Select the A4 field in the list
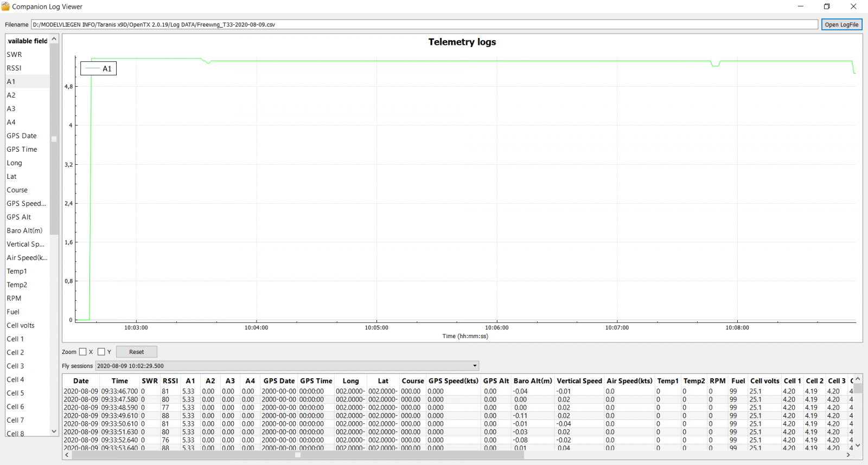Screen dimensions: 868x465 click(28, 122)
